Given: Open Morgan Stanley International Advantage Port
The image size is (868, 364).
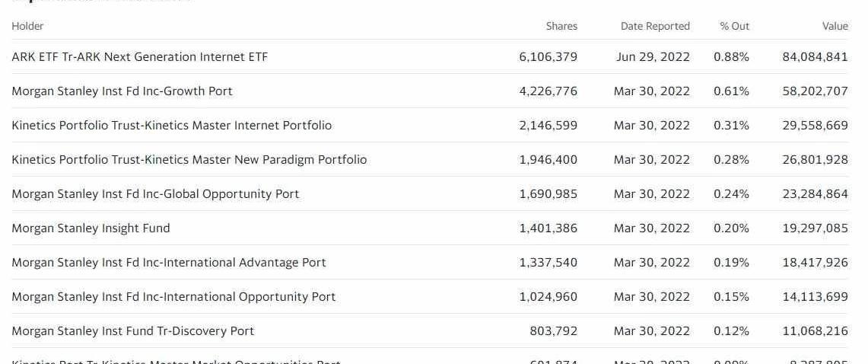Looking at the screenshot, I should click(x=168, y=263).
